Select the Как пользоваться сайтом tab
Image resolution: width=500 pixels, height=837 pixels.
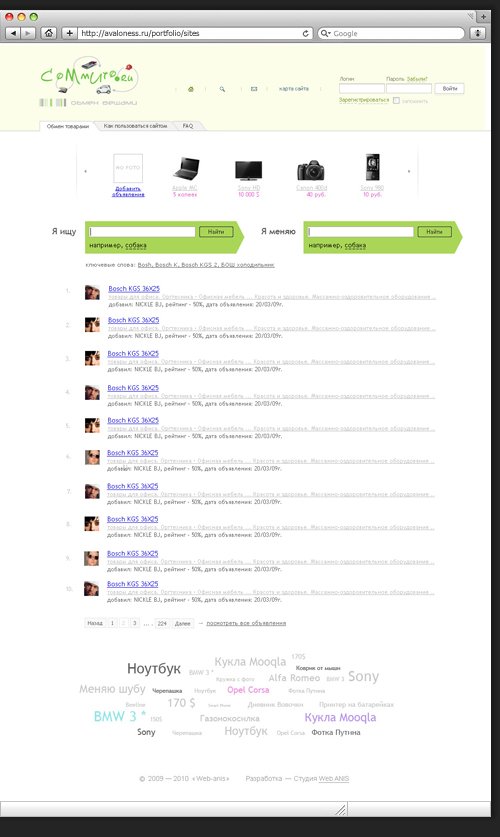pyautogui.click(x=135, y=126)
